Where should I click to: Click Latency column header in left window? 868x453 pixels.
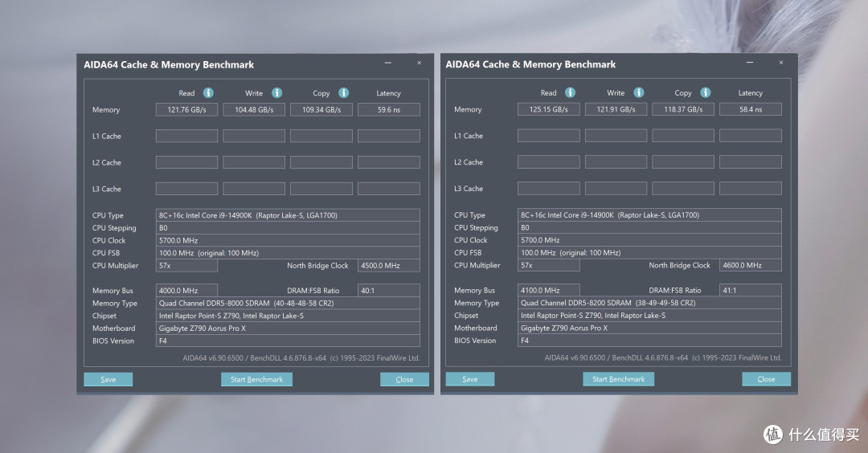point(389,93)
